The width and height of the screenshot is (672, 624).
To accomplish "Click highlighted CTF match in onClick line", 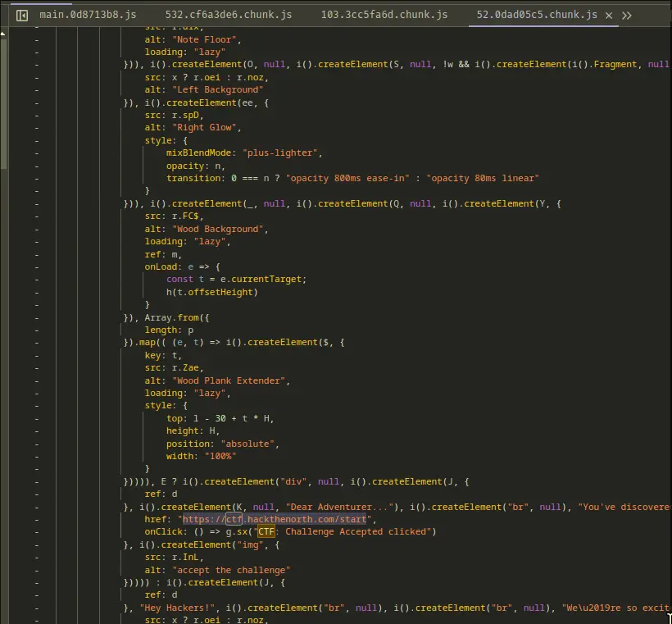I will tap(267, 531).
